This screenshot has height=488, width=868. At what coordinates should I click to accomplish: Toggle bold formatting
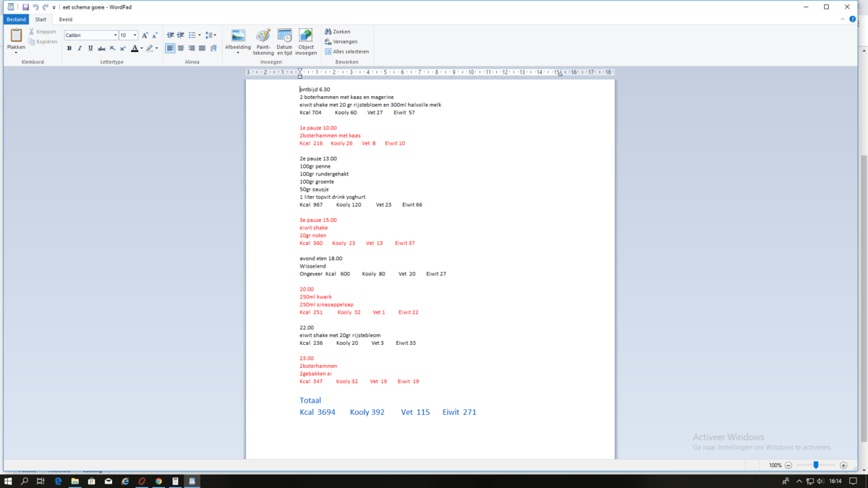(x=69, y=48)
